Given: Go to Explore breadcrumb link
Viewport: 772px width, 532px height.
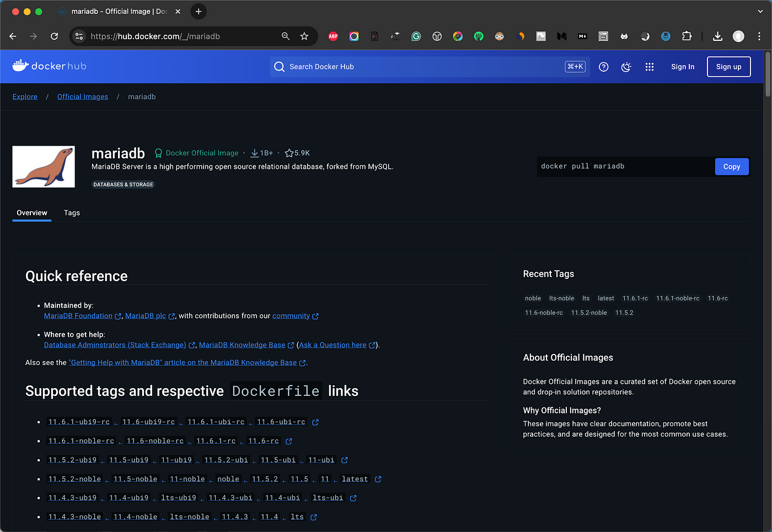Looking at the screenshot, I should click(25, 97).
